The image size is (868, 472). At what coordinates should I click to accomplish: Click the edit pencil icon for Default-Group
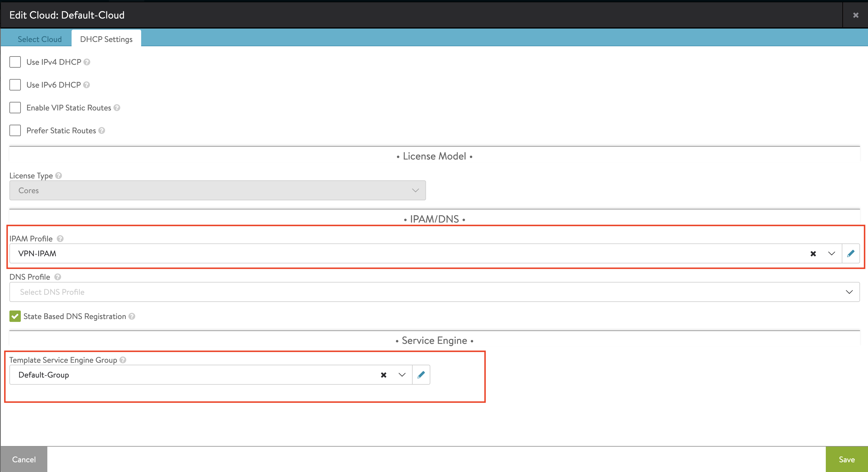click(420, 374)
